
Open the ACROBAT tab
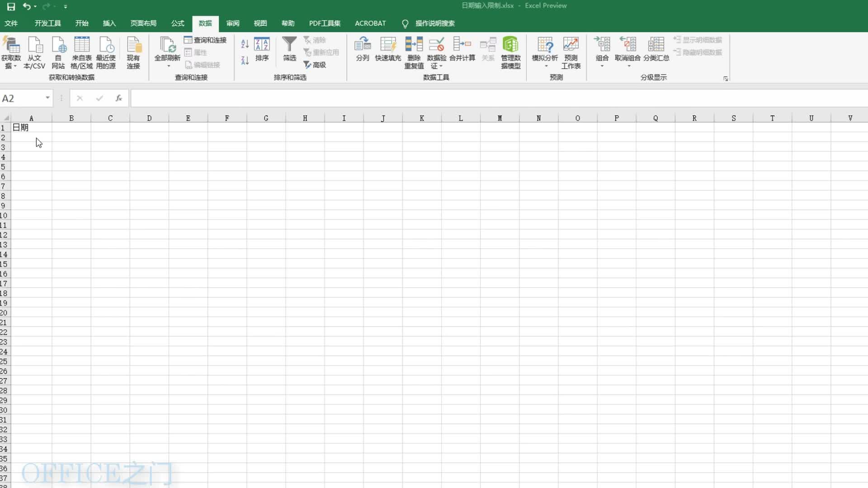tap(370, 23)
